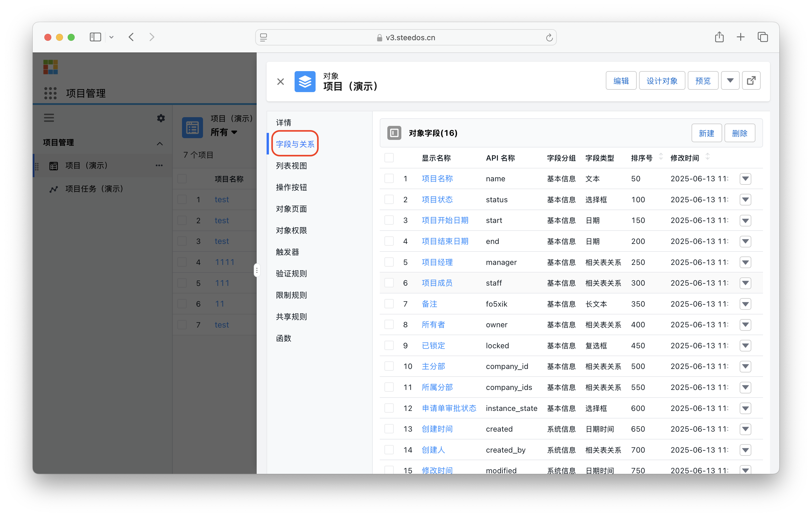Click more options dots for 项目（演示）
Viewport: 812px width, 517px height.
(x=159, y=165)
